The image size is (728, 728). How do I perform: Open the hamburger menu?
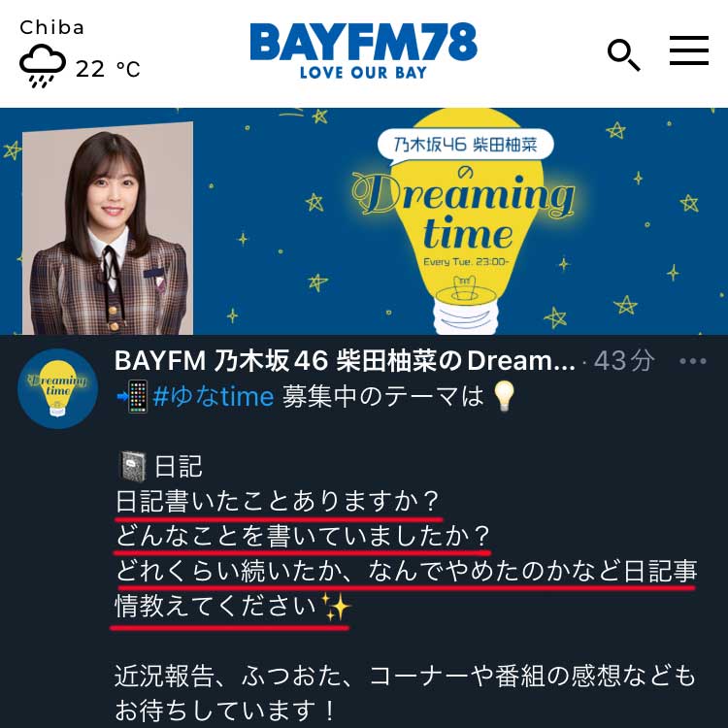688,50
